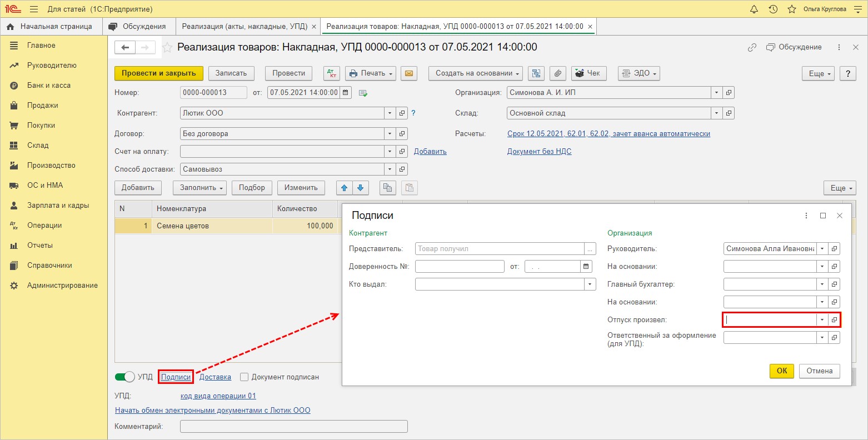Click Отмена in Подписи dialog
868x440 pixels.
(x=820, y=371)
